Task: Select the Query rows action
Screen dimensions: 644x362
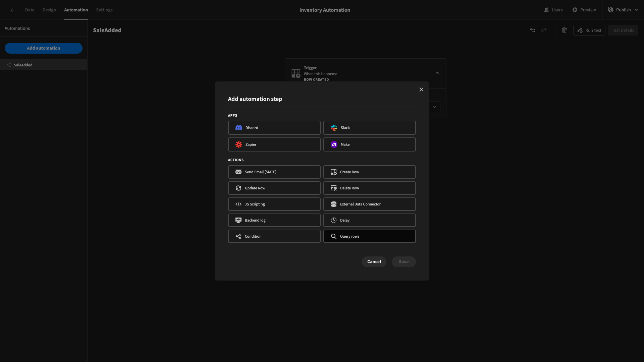Action: click(x=370, y=236)
